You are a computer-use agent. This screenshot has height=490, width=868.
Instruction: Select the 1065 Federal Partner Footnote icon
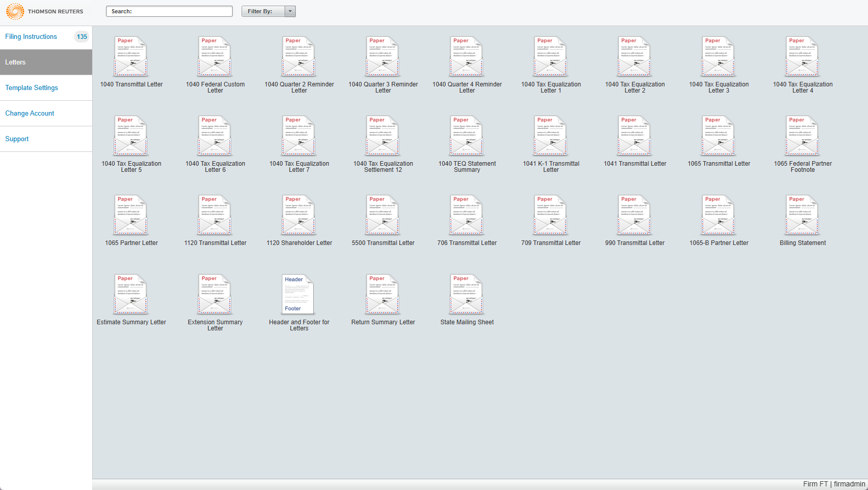(x=802, y=136)
